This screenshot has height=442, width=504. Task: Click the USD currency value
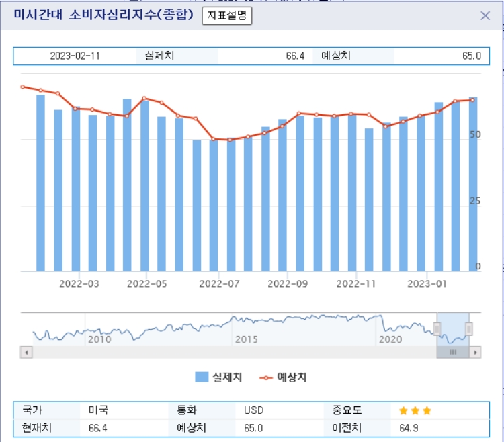[253, 410]
